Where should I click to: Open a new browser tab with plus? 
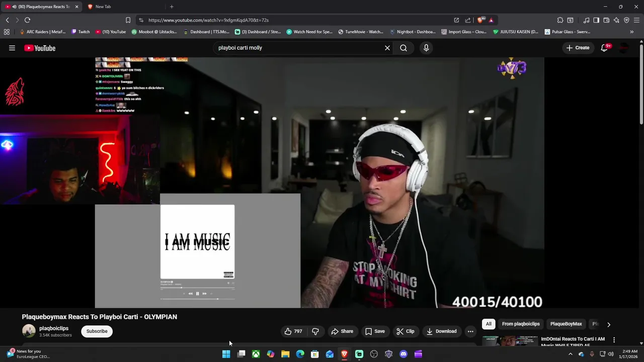(x=172, y=7)
